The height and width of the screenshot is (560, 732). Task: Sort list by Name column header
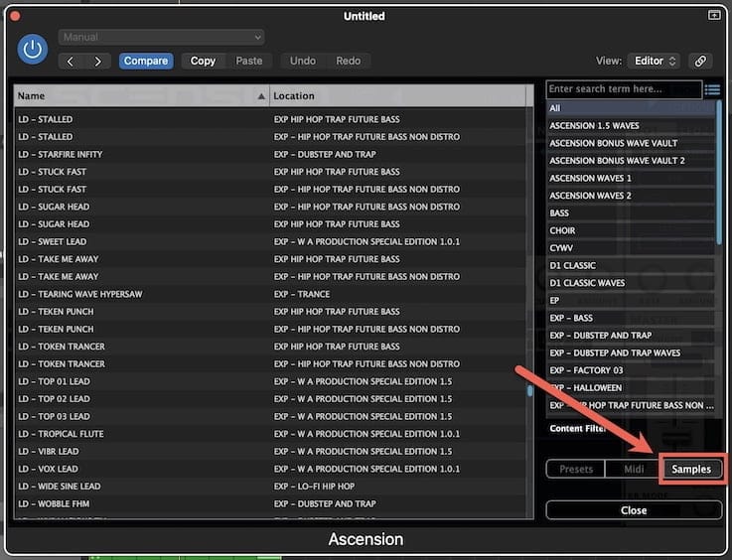[x=139, y=95]
